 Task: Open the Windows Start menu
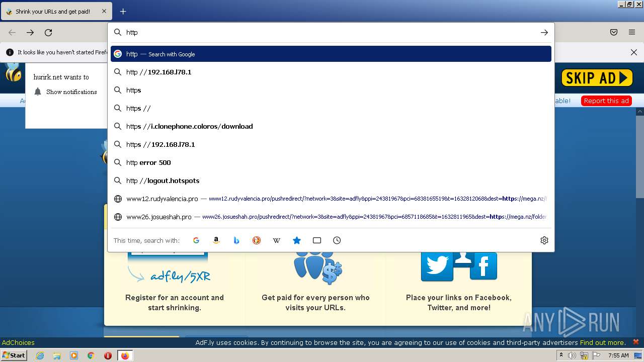click(x=14, y=355)
